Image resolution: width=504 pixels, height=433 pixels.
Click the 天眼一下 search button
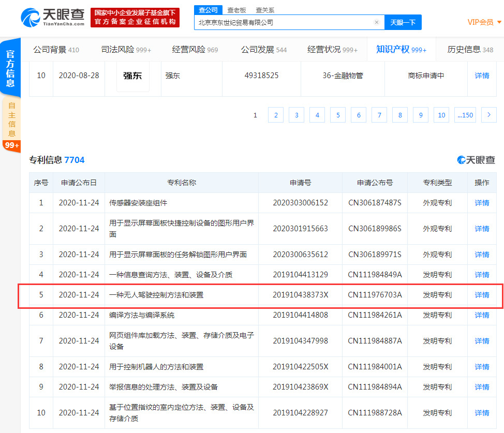point(403,22)
